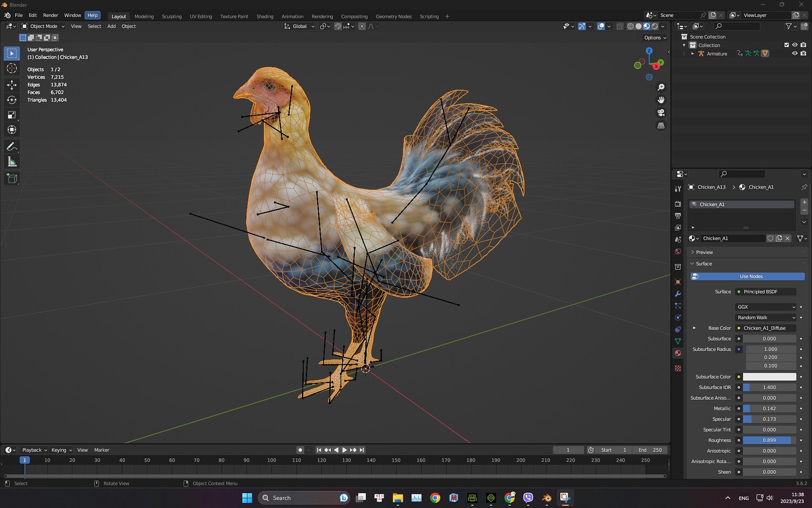Toggle viewport overlays button
Viewport: 812px width, 508px height.
click(x=601, y=26)
